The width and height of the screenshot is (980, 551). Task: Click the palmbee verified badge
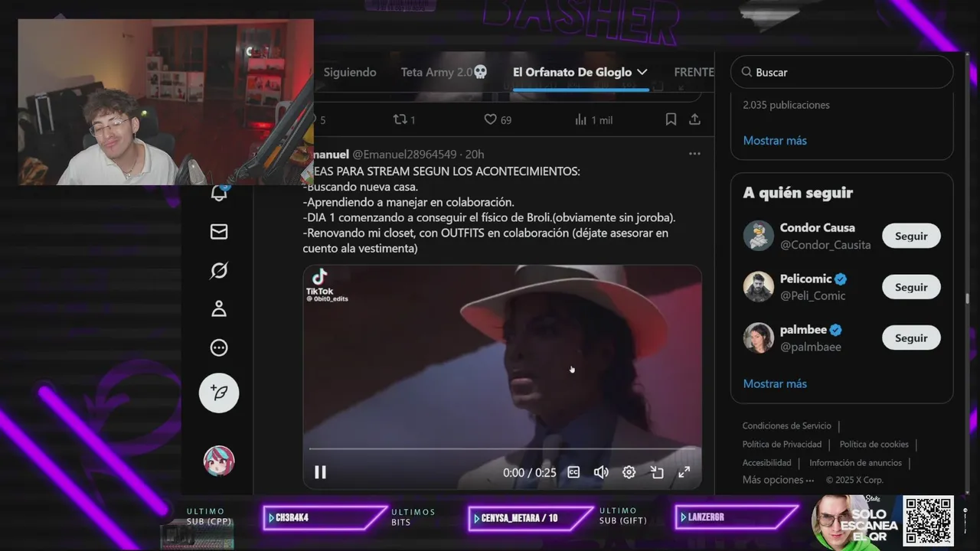836,330
